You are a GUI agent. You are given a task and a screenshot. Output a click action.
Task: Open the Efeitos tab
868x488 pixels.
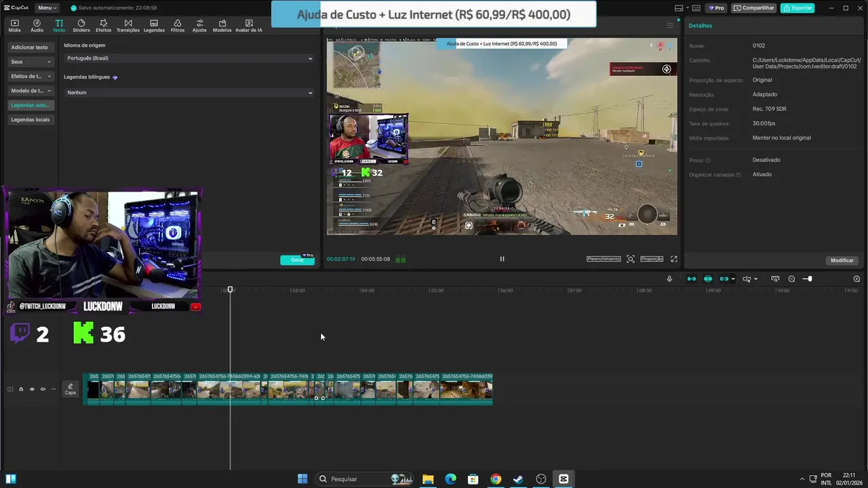click(x=104, y=26)
